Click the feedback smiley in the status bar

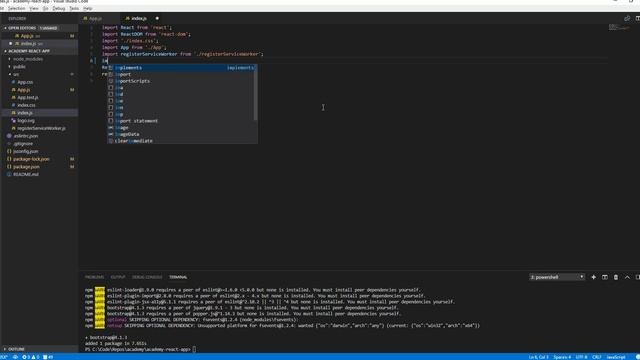point(638,357)
